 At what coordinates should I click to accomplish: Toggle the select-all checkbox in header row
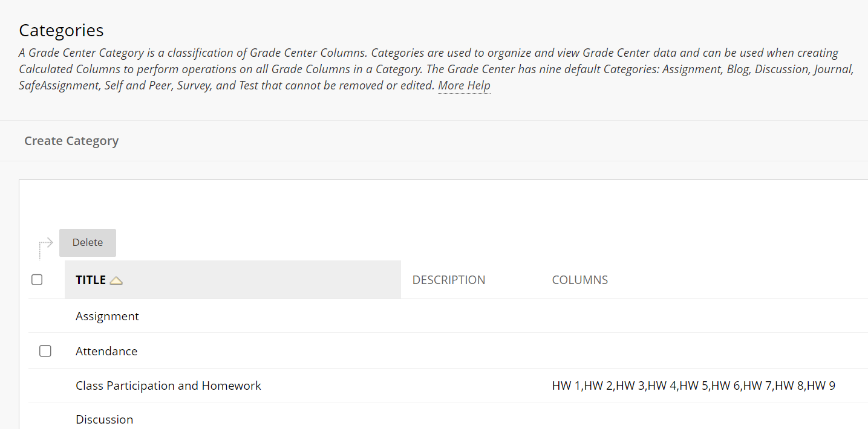37,280
